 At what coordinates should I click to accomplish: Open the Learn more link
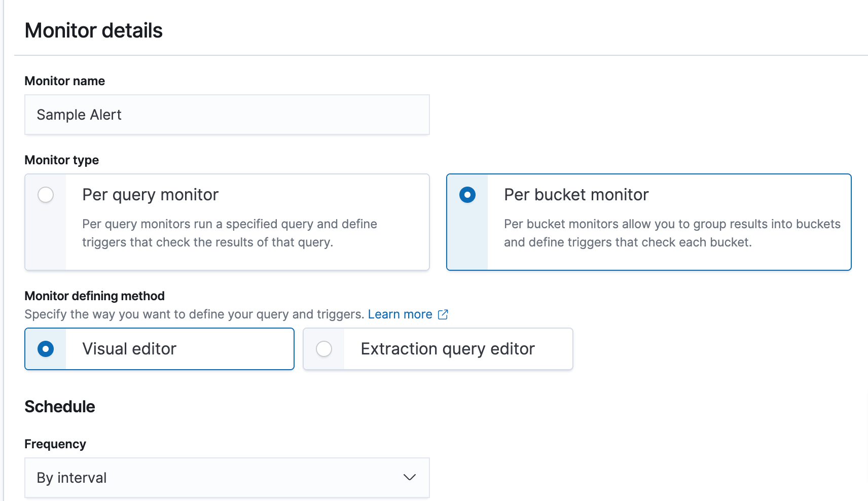[x=400, y=314]
